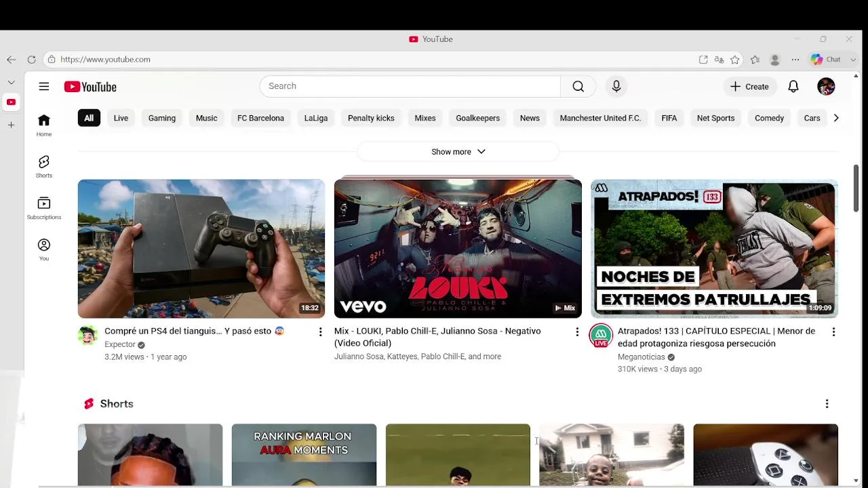The image size is (868, 488).
Task: Click the page vertical scrollbar thumb
Action: click(x=856, y=188)
